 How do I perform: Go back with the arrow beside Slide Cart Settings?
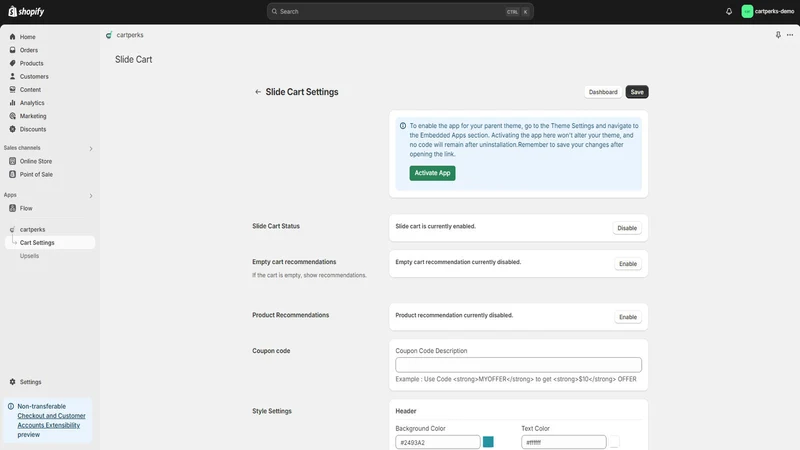point(258,92)
